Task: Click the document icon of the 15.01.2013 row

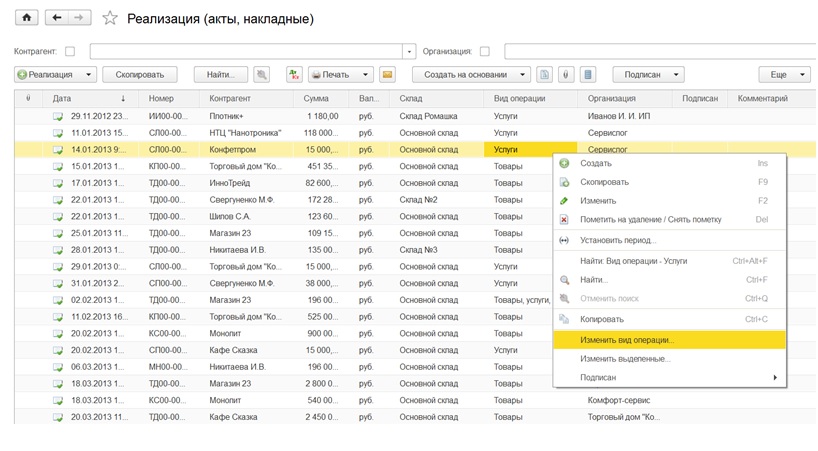Action: (58, 166)
